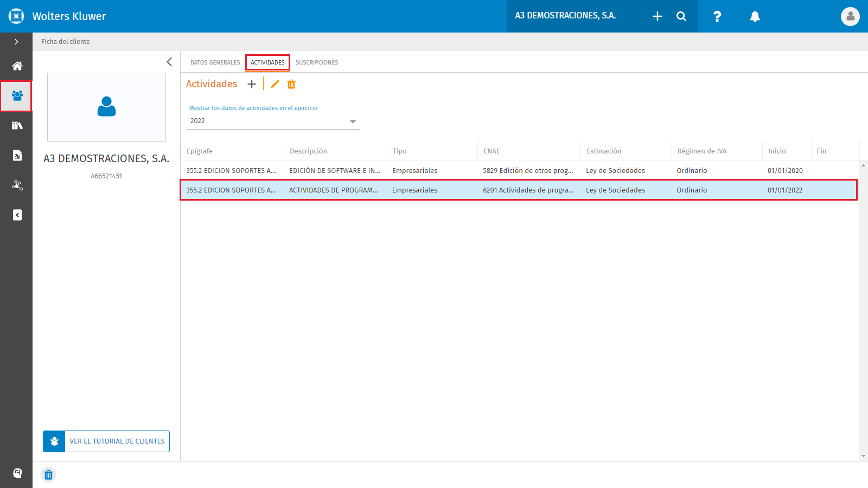868x488 pixels.
Task: Sort by the Tipo column header
Action: pyautogui.click(x=399, y=151)
